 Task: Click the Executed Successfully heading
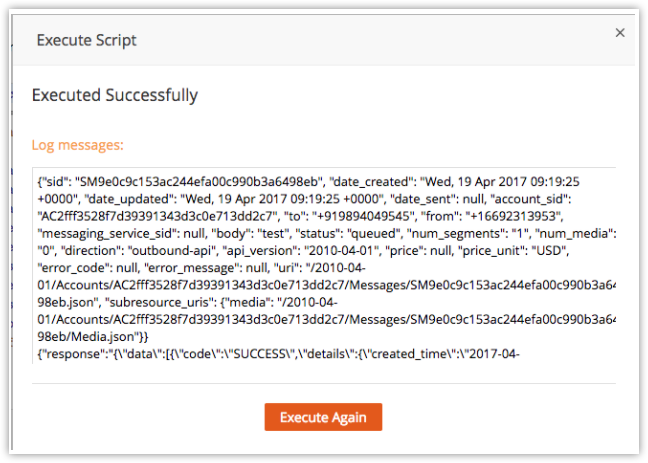pos(115,96)
